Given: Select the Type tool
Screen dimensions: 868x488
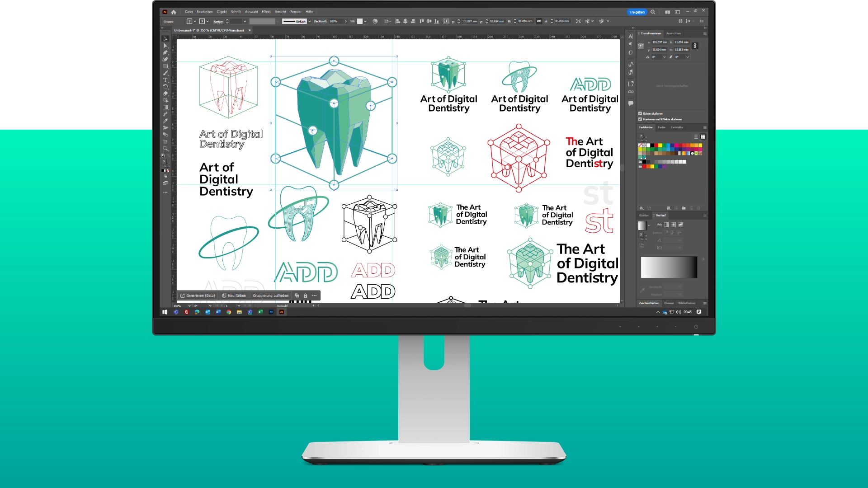Looking at the screenshot, I should [x=165, y=80].
